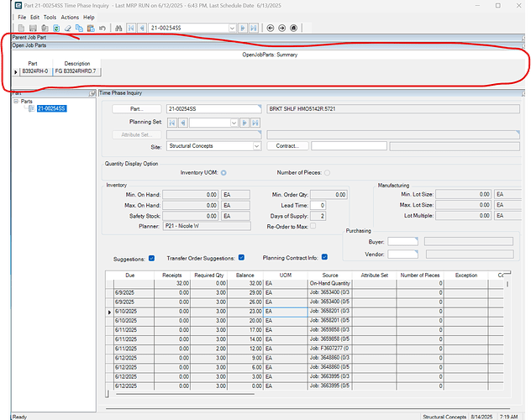Click the Required Qty column header
531x420 pixels.
[x=209, y=276]
